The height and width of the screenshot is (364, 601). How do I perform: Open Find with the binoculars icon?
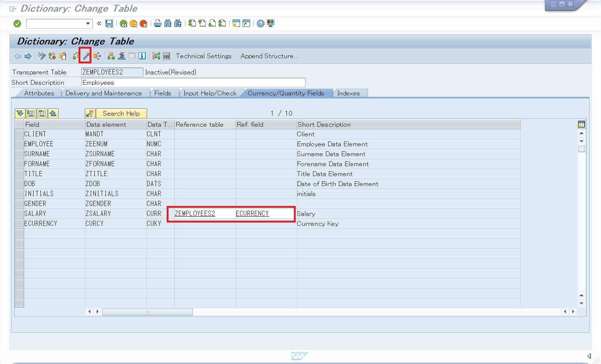pyautogui.click(x=168, y=24)
